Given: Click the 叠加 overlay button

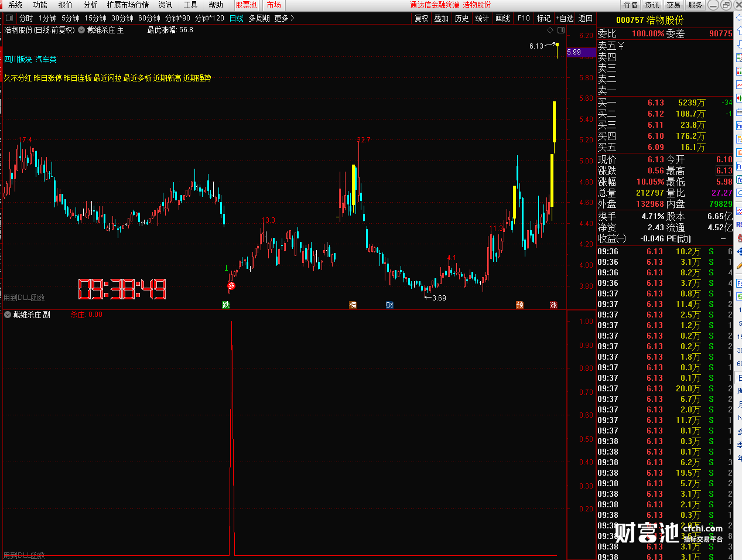Looking at the screenshot, I should click(442, 18).
